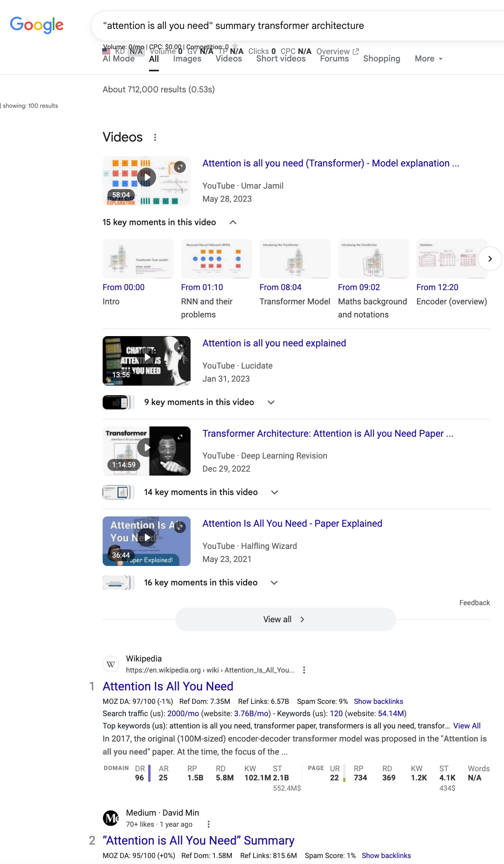Open 'Attention Is All You Need - Paper Explained' link

[292, 524]
